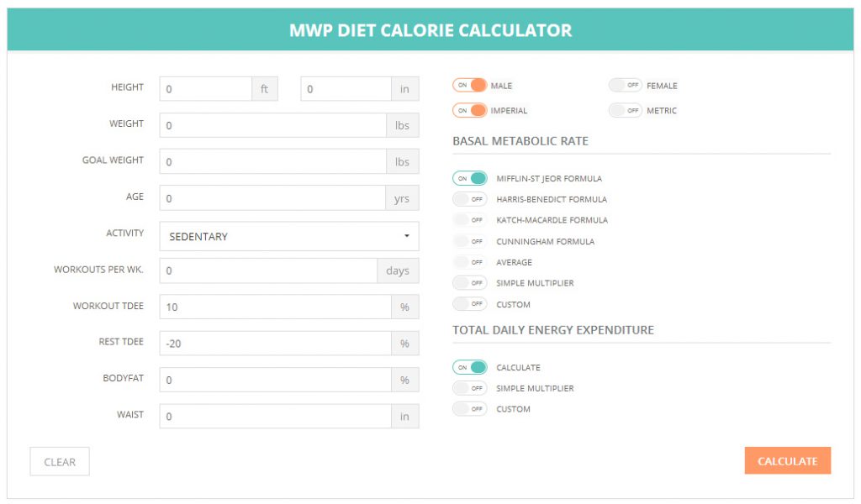Viewport: 861px width, 504px height.
Task: Select the GOAL WEIGHT input field
Action: (x=272, y=162)
